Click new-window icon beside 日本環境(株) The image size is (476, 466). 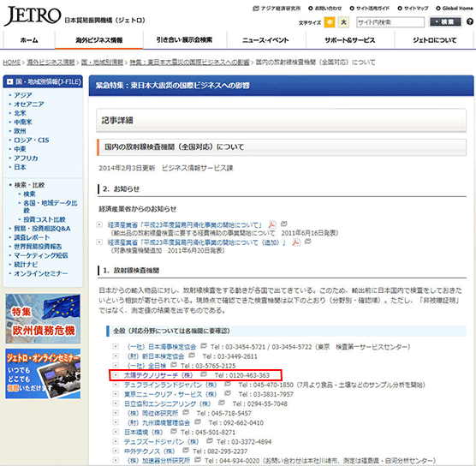click(x=174, y=432)
